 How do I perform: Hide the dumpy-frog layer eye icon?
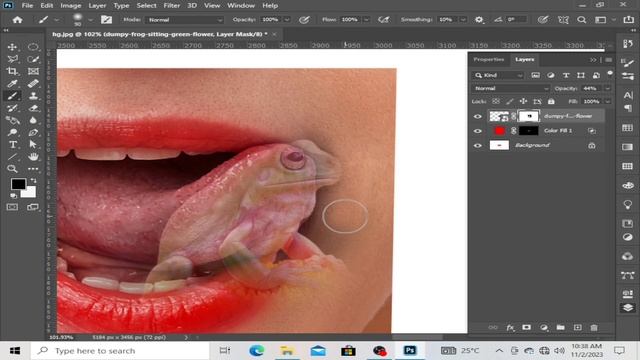(478, 116)
